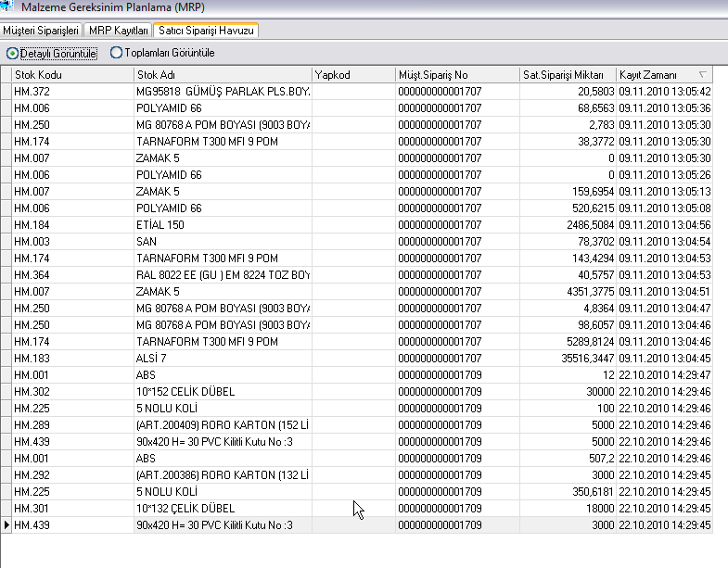Viewport: 728px width, 568px height.
Task: Click the current row pointer arrow indicator
Action: point(6,525)
